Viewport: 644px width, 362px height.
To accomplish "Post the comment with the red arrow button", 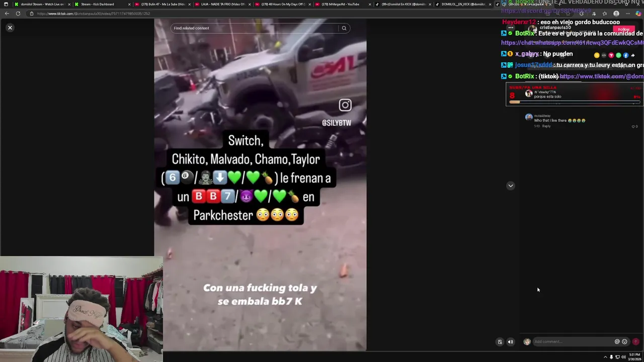I will [x=636, y=342].
